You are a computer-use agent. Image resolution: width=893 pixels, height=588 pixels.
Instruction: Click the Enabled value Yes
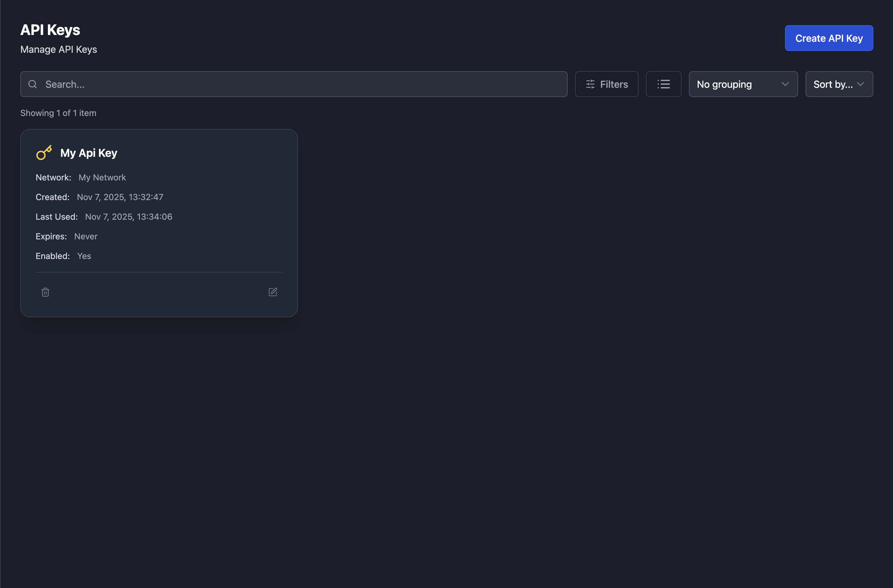point(84,256)
